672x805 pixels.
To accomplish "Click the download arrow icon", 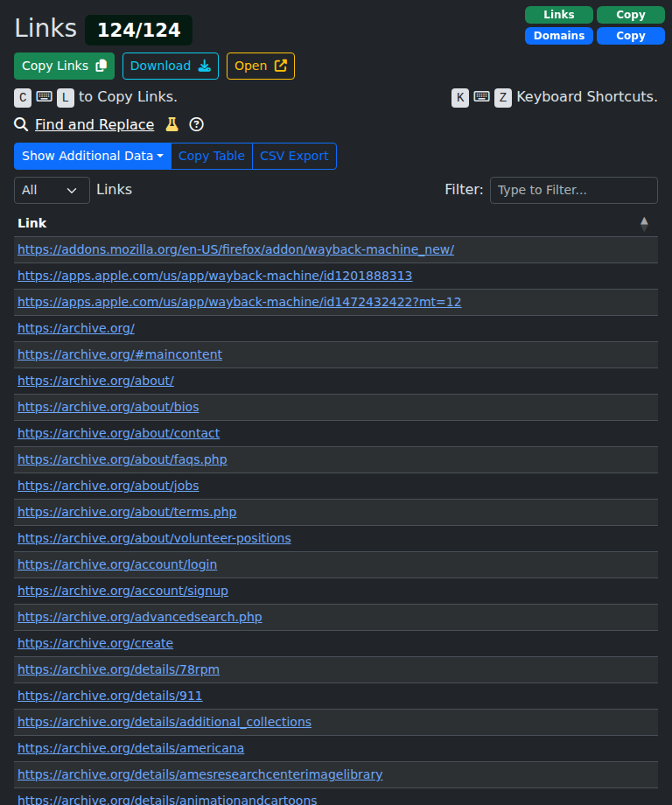I will (205, 66).
